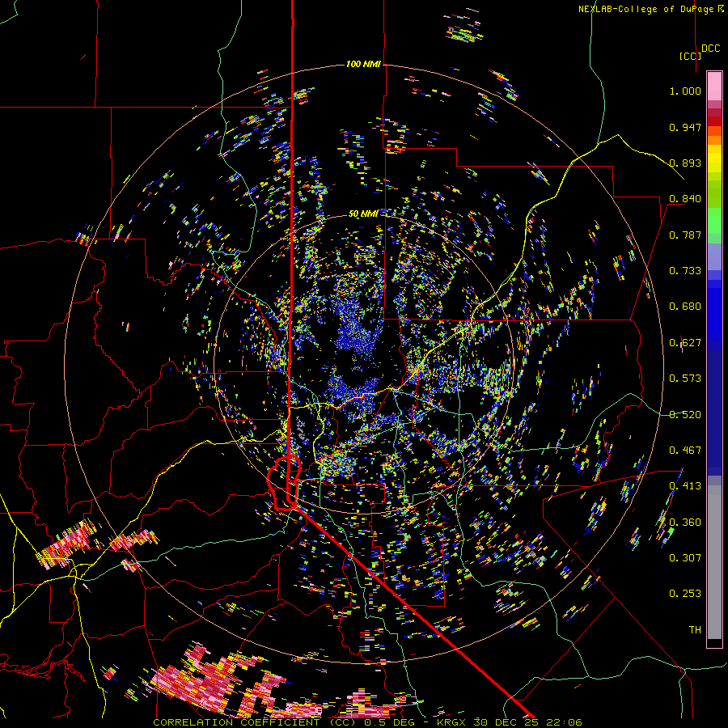The image size is (728, 728).
Task: Click the 0.360 scale value
Action: [x=685, y=523]
